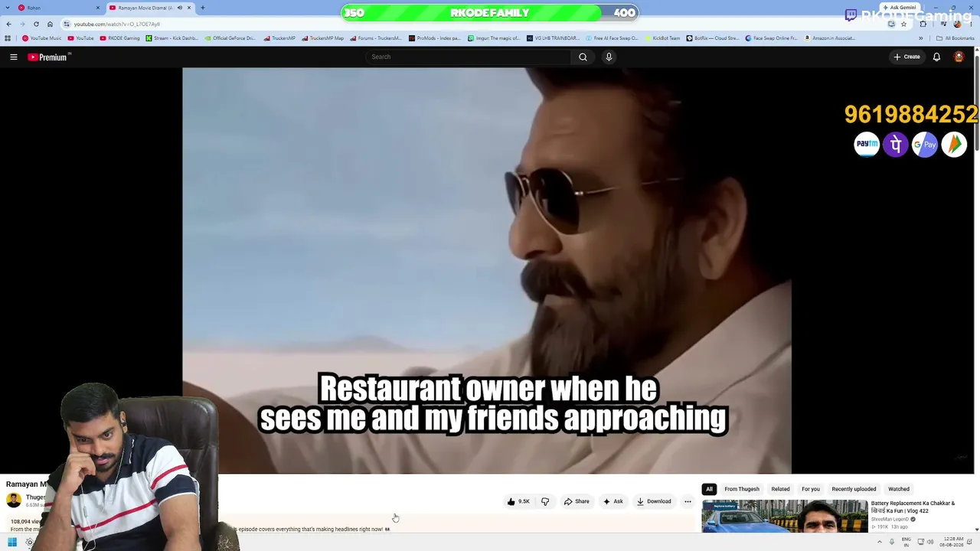Open the ShreeMan LegenD channel name
980x551 pixels.
(x=890, y=520)
